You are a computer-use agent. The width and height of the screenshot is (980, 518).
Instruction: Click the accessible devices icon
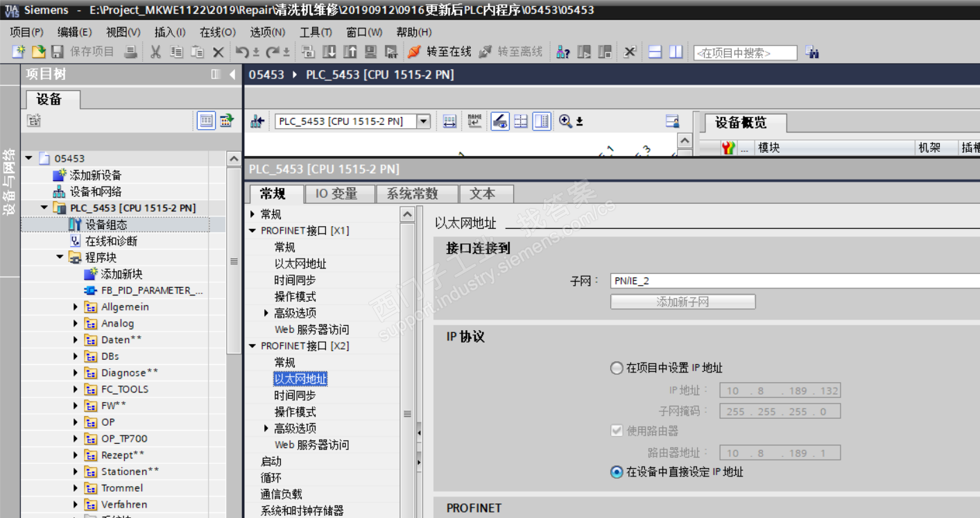tap(563, 52)
